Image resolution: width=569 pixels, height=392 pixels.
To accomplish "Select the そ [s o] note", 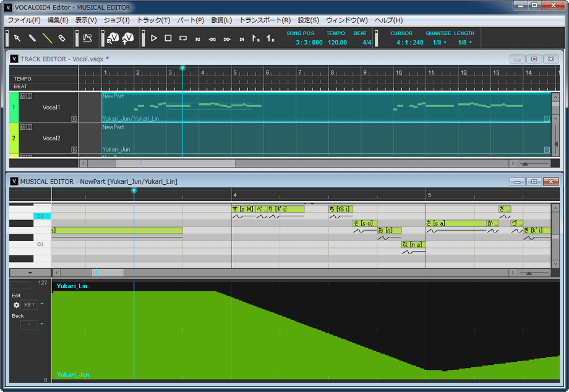I will tap(365, 223).
